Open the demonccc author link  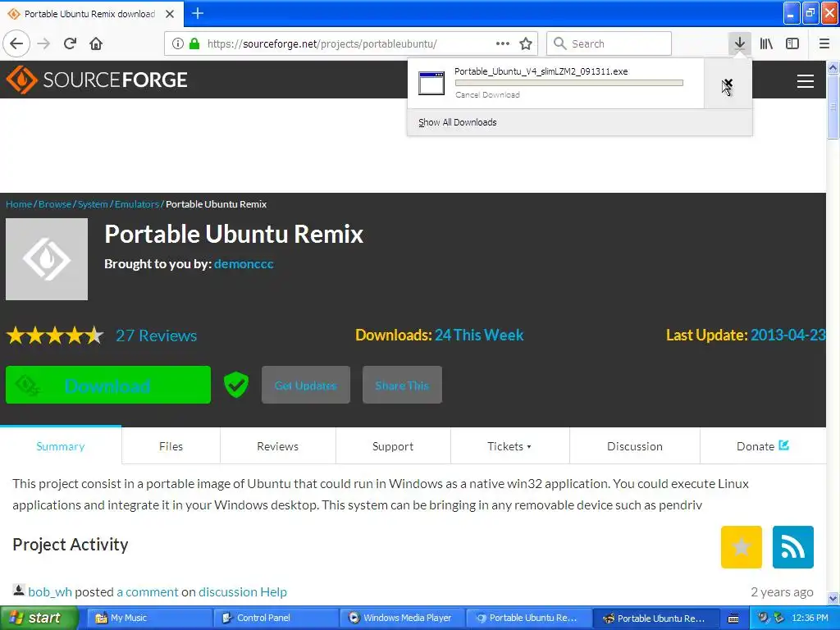tap(244, 263)
